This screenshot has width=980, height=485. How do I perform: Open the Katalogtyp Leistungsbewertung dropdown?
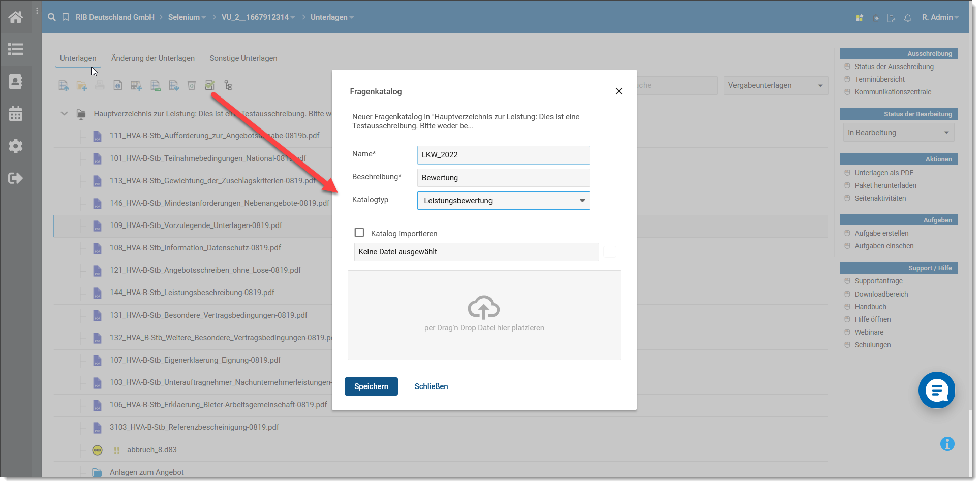[x=504, y=201]
